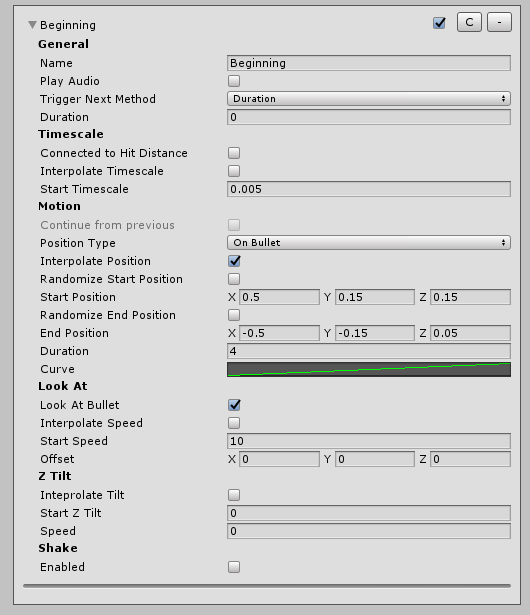Click the Start Timescale field
The image size is (530, 615).
click(x=369, y=189)
